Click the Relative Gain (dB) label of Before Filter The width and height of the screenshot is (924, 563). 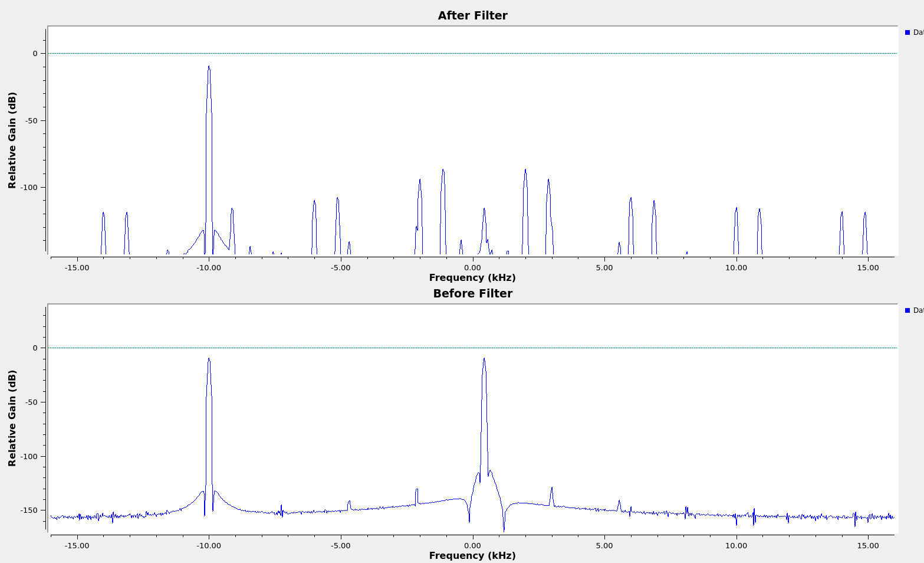click(12, 418)
